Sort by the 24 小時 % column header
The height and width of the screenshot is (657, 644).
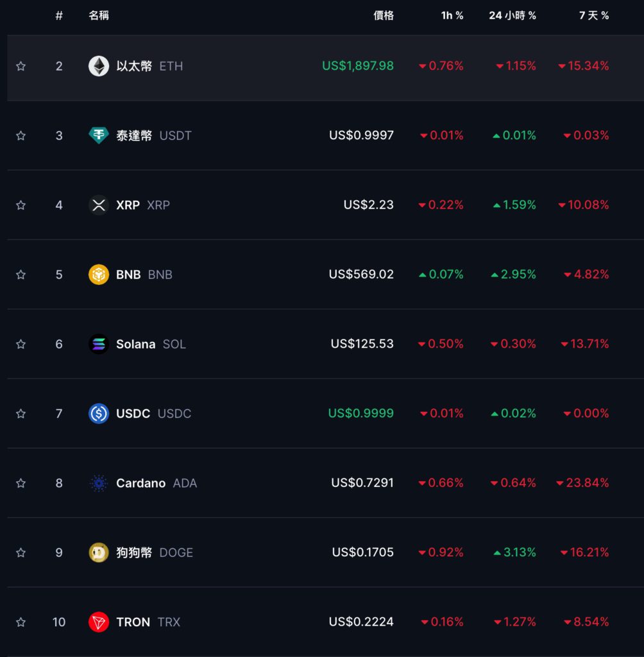[x=512, y=15]
